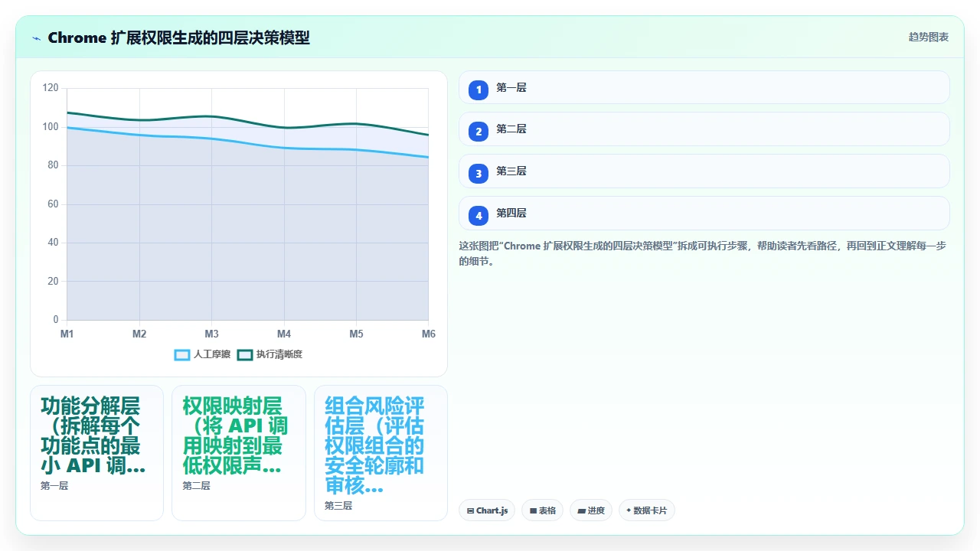Image resolution: width=980 pixels, height=551 pixels.
Task: Click the 40 y-axis value
Action: (x=53, y=243)
